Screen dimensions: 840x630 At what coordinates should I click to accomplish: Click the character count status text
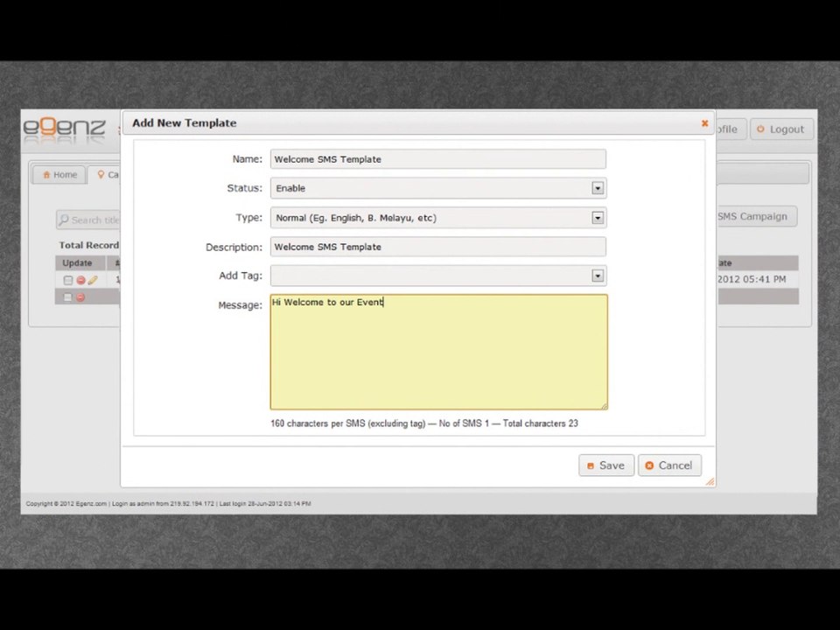(424, 423)
